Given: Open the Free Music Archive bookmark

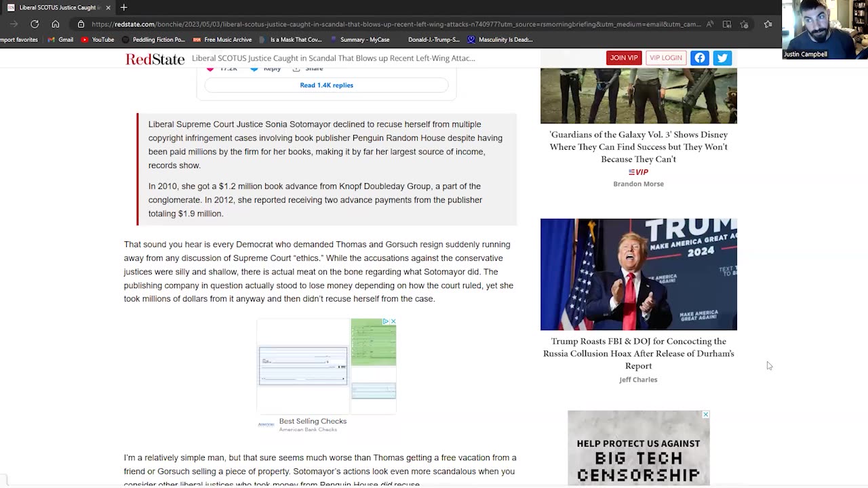Looking at the screenshot, I should pos(222,39).
